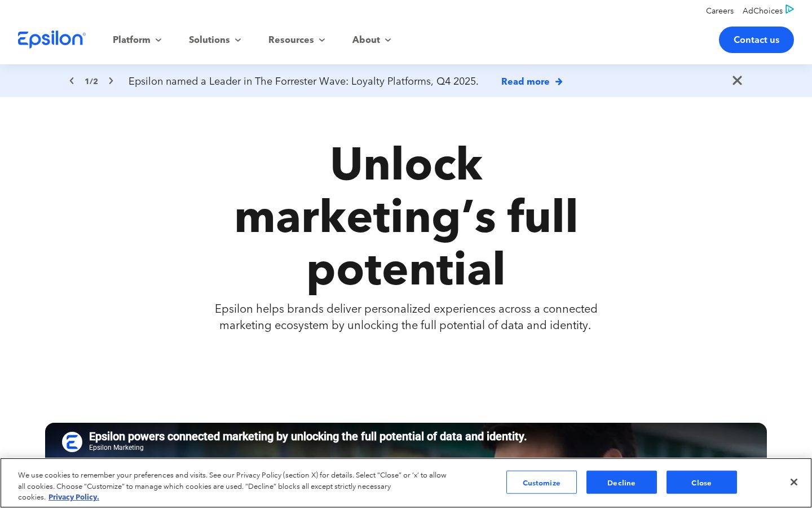This screenshot has width=812, height=508.
Task: Click the Epsilon Marketing channel name
Action: pyautogui.click(x=116, y=448)
